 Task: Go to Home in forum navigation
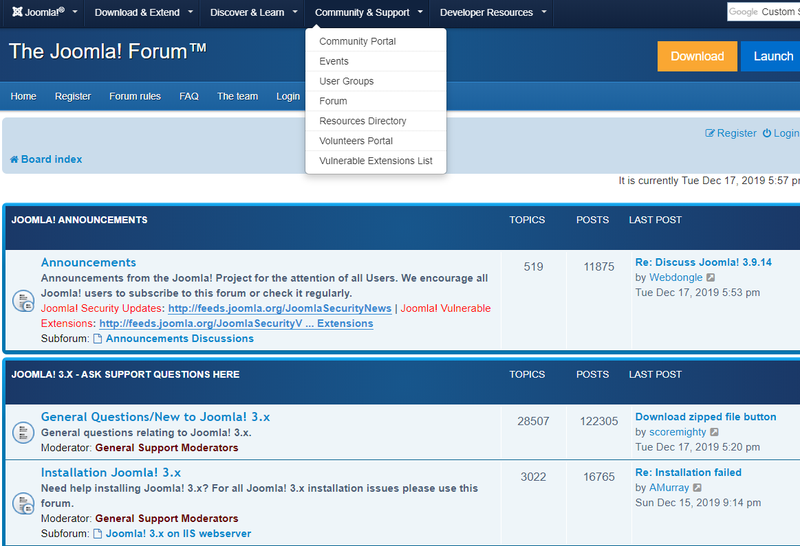tap(23, 96)
